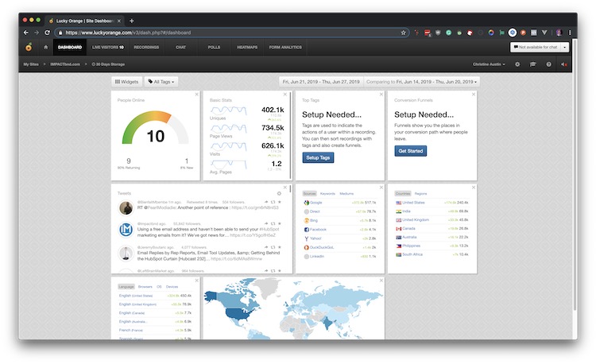The width and height of the screenshot is (596, 364).
Task: Click the first tweet's profile avatar
Action: click(x=126, y=208)
